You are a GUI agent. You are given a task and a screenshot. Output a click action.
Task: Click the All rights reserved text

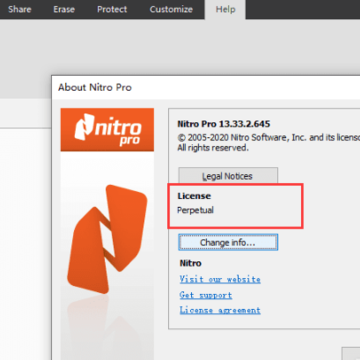click(x=213, y=148)
